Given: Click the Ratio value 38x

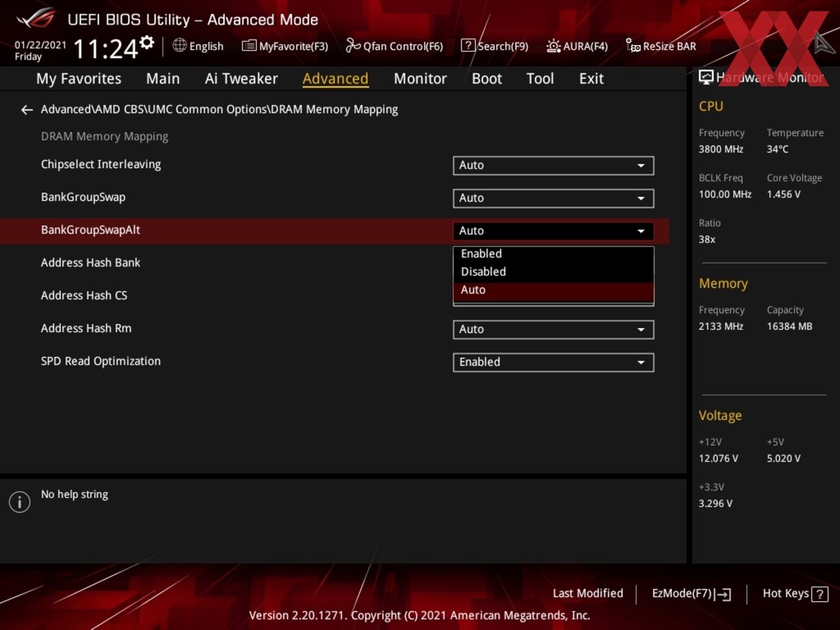Looking at the screenshot, I should tap(707, 239).
